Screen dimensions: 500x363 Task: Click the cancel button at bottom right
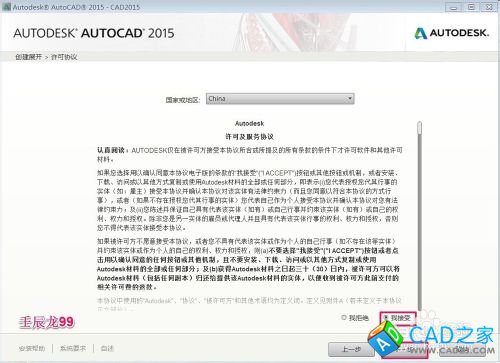tap(462, 349)
